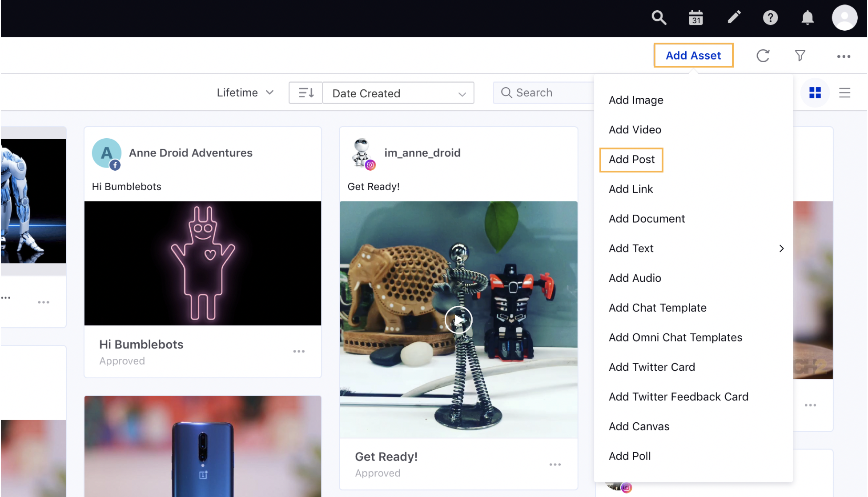
Task: Open the blue phone image thumbnail
Action: pyautogui.click(x=203, y=446)
